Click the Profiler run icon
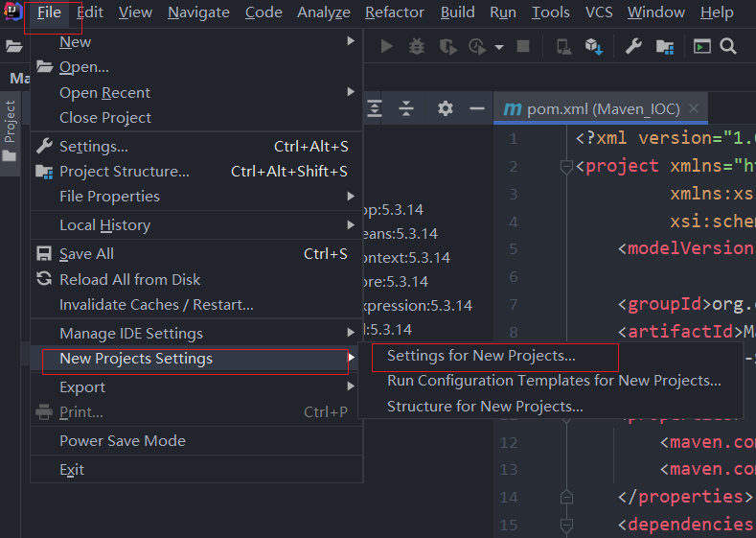 [x=477, y=47]
